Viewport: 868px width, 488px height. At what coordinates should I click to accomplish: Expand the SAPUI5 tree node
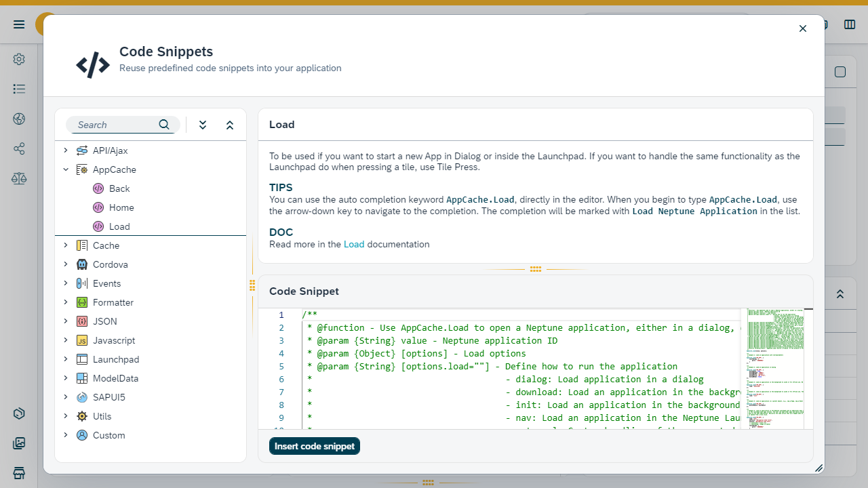point(66,397)
